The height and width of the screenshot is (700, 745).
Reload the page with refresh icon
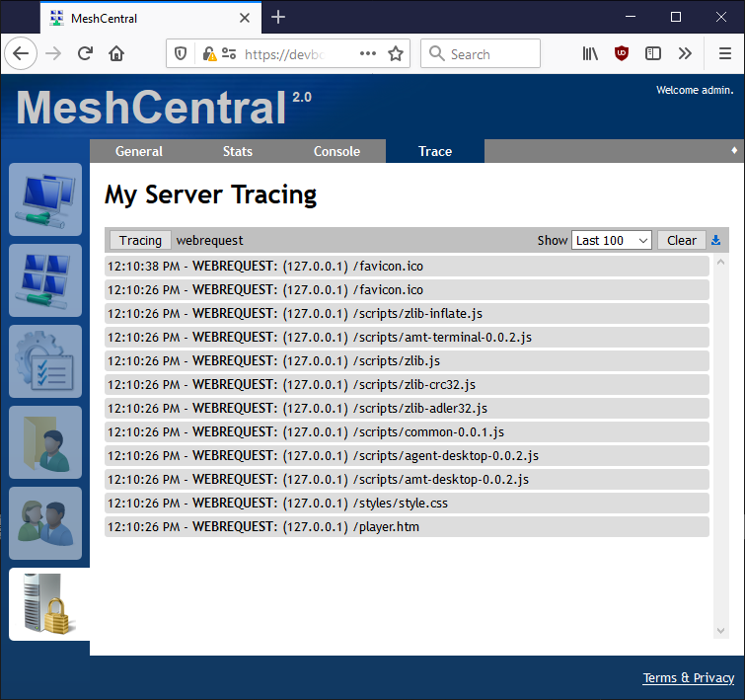pos(85,53)
